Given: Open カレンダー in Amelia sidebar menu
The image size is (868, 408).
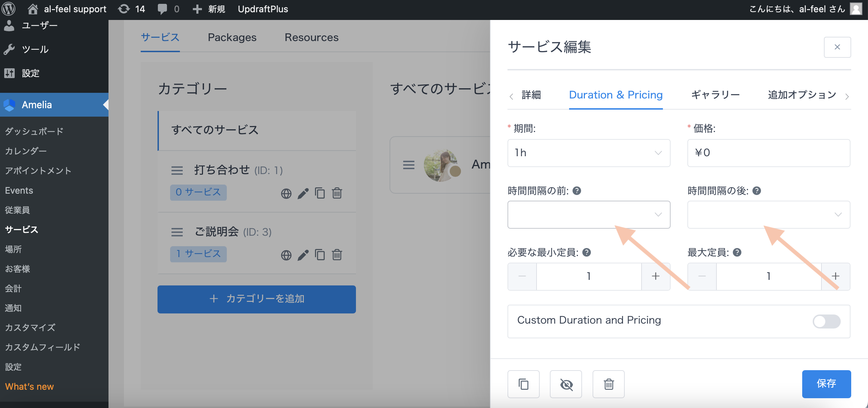Looking at the screenshot, I should pyautogui.click(x=26, y=151).
